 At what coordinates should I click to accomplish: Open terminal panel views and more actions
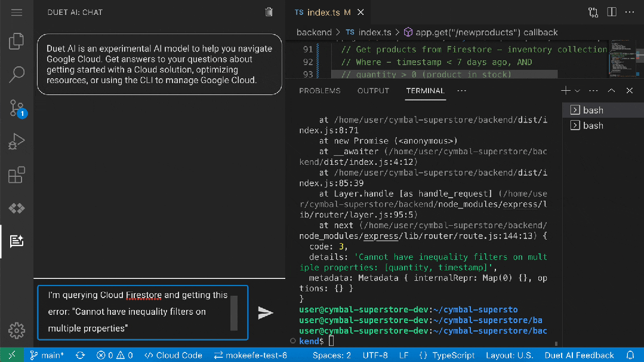click(x=593, y=91)
